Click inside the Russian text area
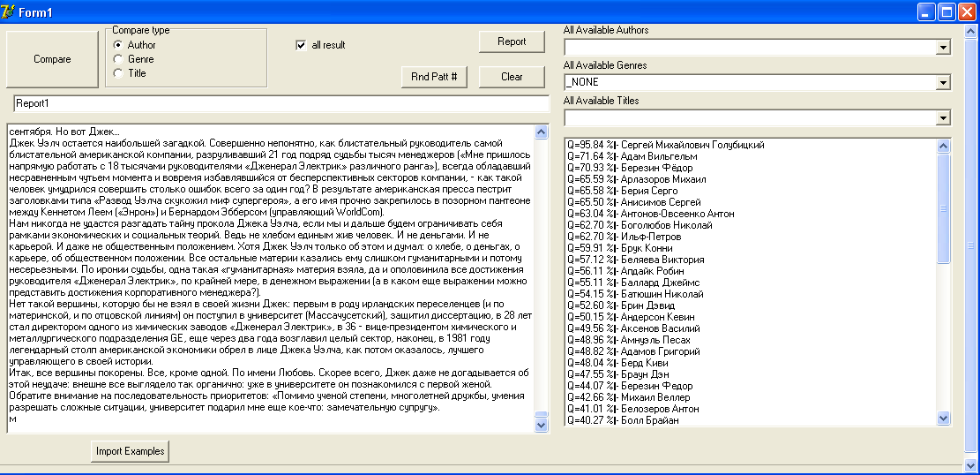The height and width of the screenshot is (475, 980). coord(272,278)
